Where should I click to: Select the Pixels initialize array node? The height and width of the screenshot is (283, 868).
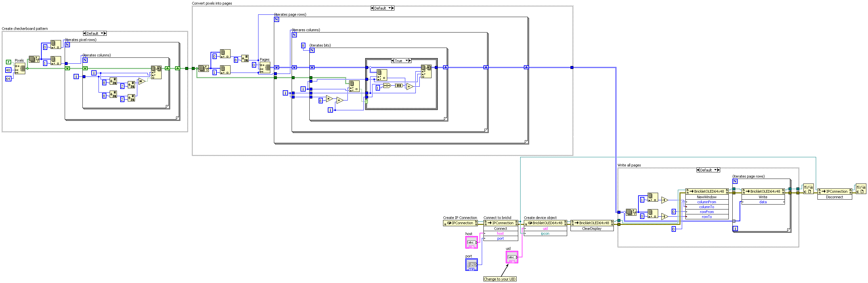click(20, 69)
